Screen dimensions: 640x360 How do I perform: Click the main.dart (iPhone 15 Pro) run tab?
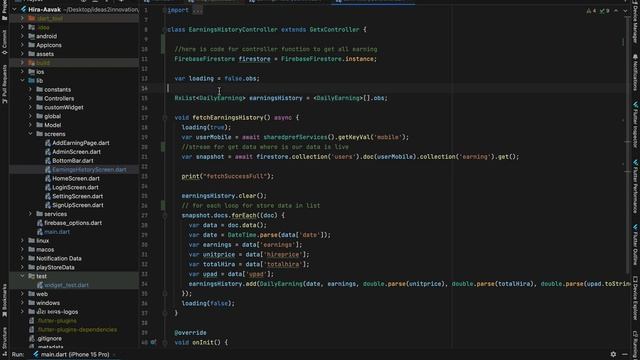(x=76, y=354)
